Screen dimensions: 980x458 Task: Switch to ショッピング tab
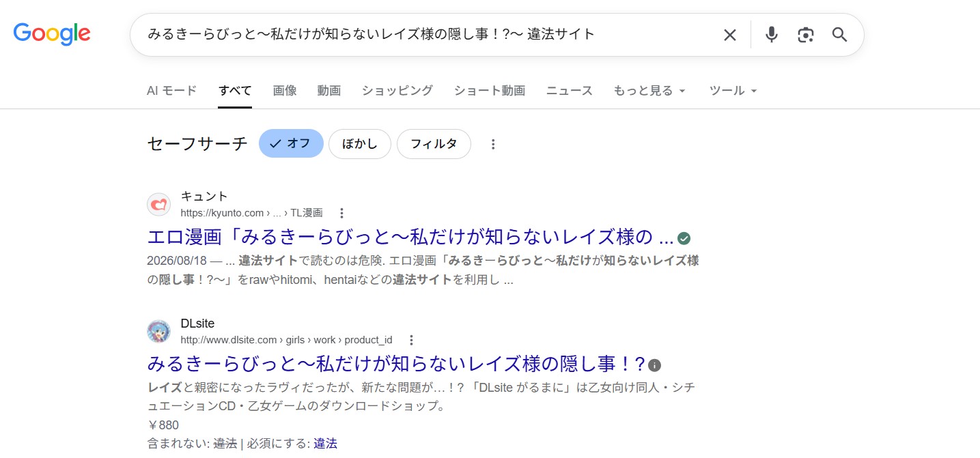(x=397, y=91)
